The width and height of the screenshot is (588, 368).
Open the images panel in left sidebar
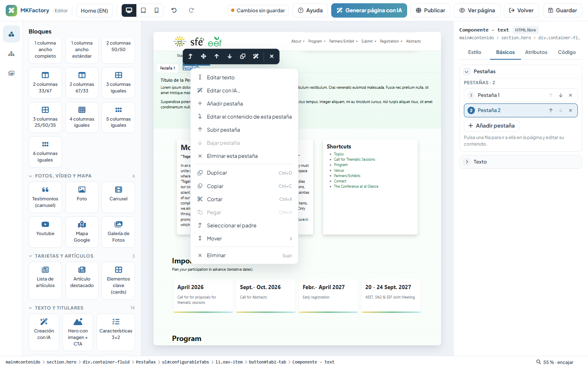pos(11,73)
